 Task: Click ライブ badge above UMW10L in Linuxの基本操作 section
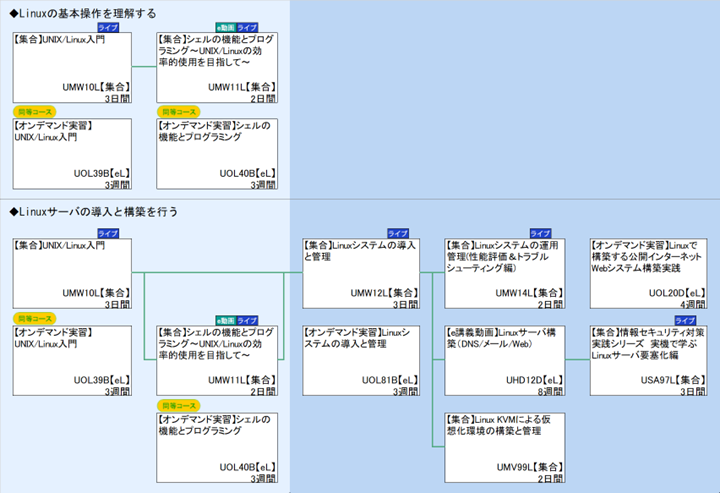coord(108,28)
